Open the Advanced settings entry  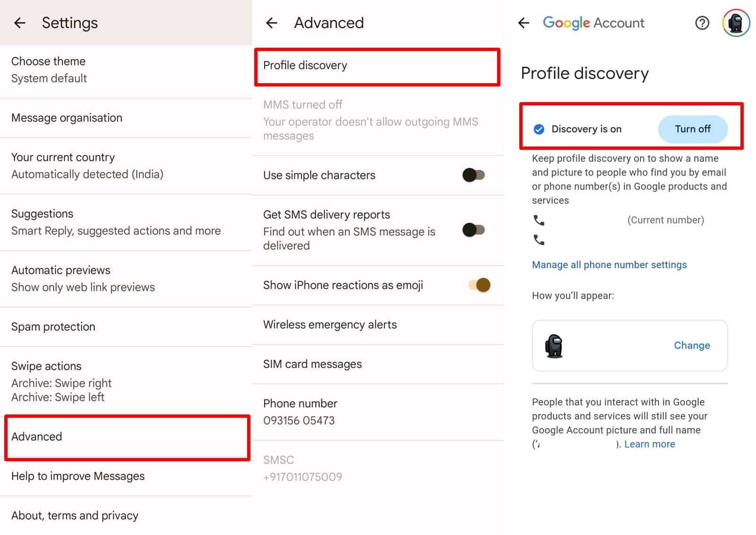pyautogui.click(x=36, y=437)
